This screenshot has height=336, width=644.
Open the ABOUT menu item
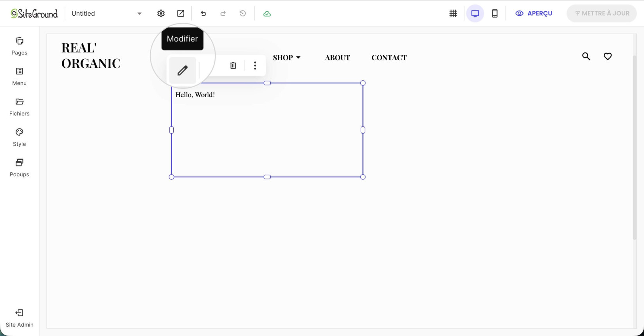point(337,58)
